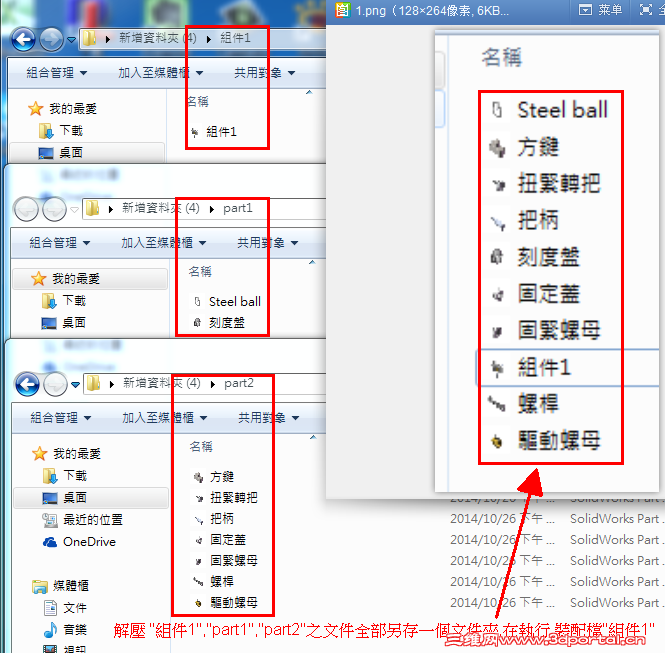Select 把柄 in the enlarged file list
This screenshot has width=665, height=653.
pos(525,220)
